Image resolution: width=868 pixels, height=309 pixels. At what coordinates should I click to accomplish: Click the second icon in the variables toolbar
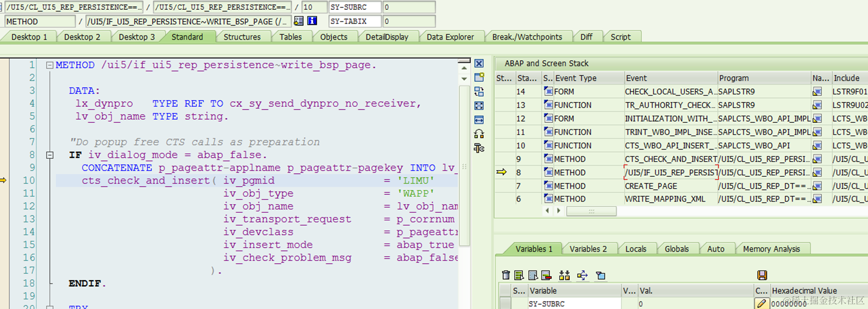point(519,275)
